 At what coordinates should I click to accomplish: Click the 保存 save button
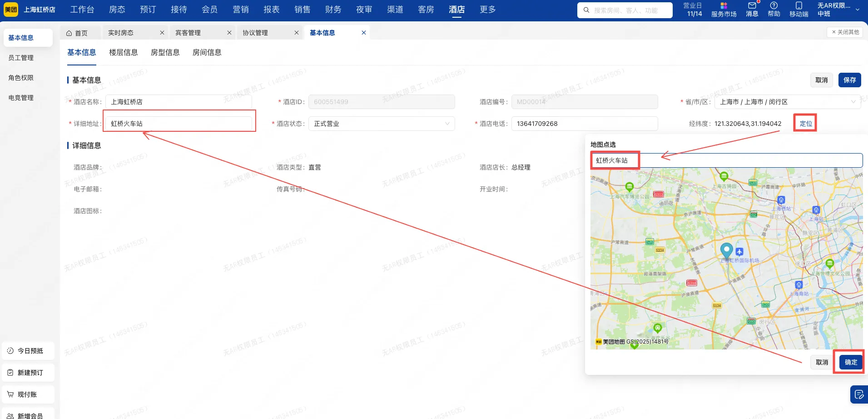850,80
